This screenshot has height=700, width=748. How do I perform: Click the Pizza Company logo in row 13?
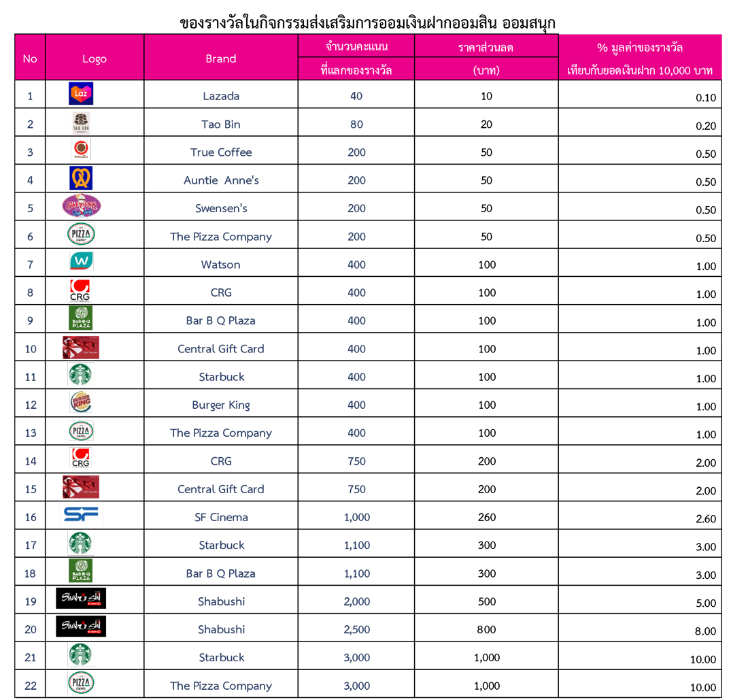(x=81, y=431)
